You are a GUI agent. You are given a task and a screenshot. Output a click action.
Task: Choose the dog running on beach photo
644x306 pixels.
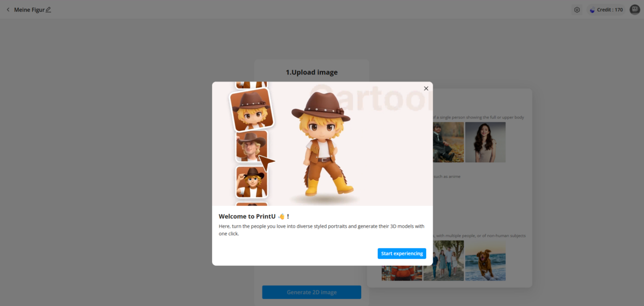point(485,260)
